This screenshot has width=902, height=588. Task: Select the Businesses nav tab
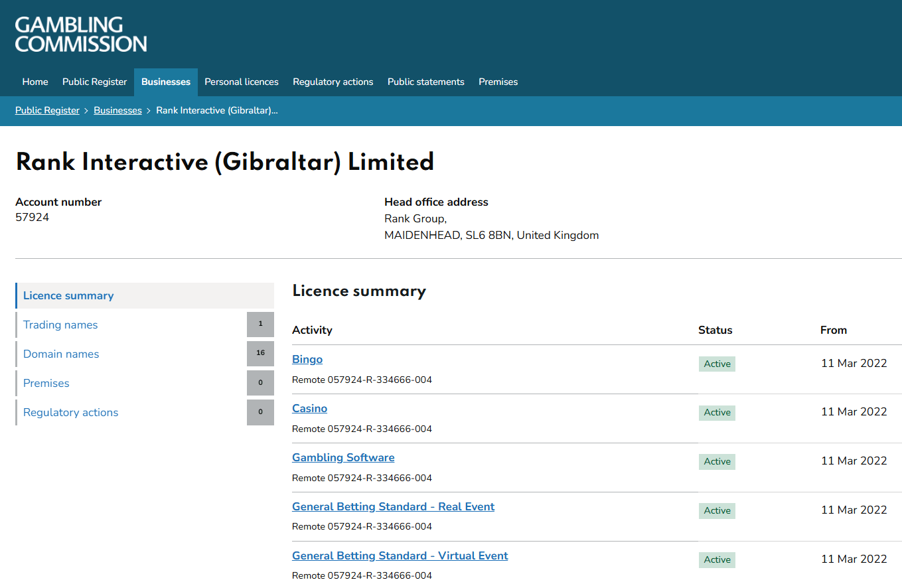coord(166,82)
